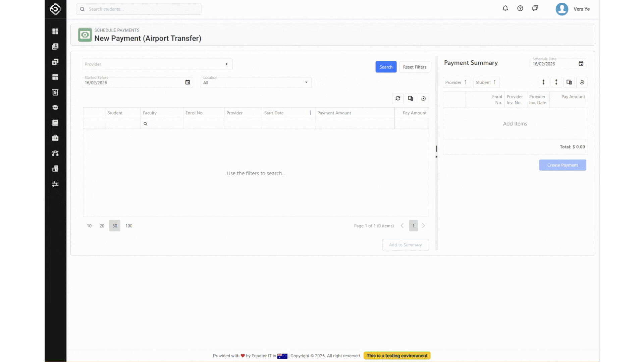This screenshot has height=362, width=644.
Task: Open the Schedule Date calendar picker
Action: (x=581, y=64)
